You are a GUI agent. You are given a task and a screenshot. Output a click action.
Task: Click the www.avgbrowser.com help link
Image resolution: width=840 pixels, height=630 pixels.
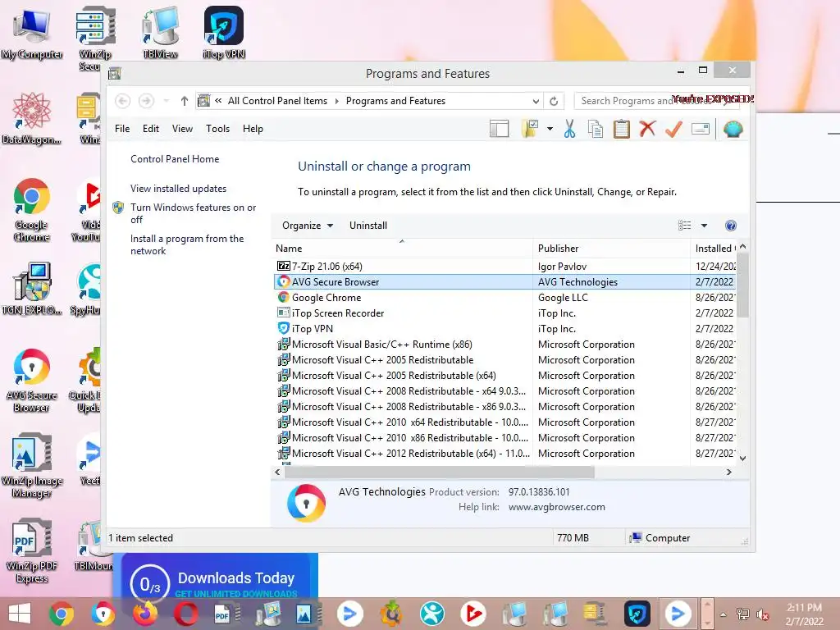click(557, 507)
